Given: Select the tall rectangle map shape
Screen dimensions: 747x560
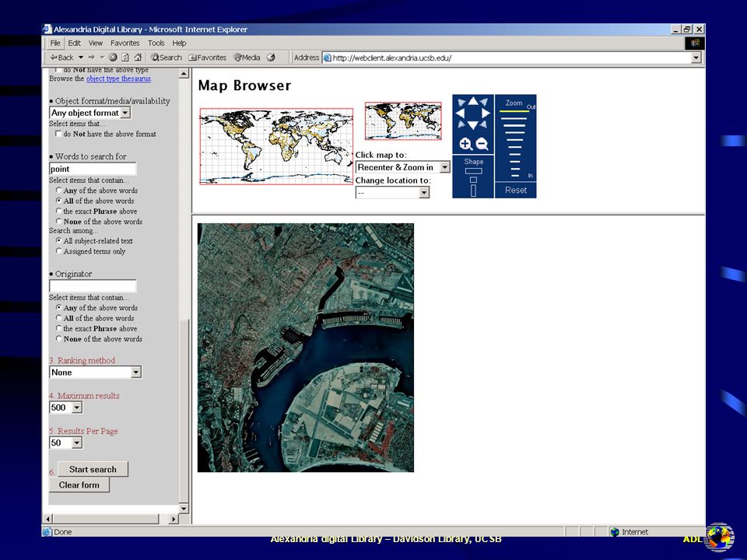Looking at the screenshot, I should (x=473, y=190).
